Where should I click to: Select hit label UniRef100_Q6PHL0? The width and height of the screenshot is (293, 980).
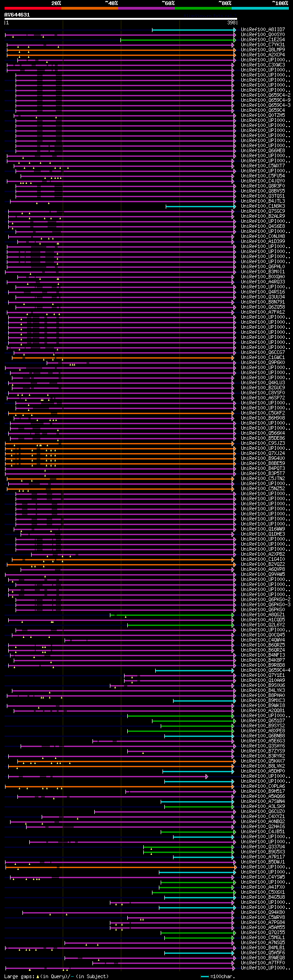click(263, 266)
